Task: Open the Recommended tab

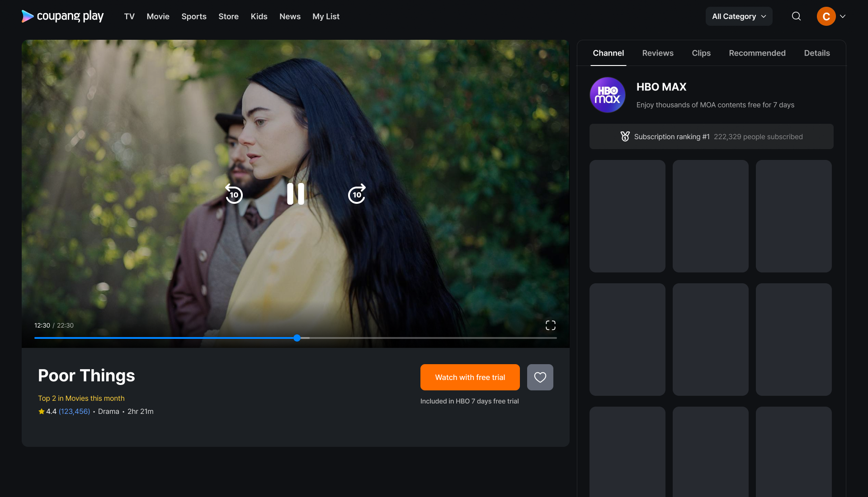Action: pos(757,53)
